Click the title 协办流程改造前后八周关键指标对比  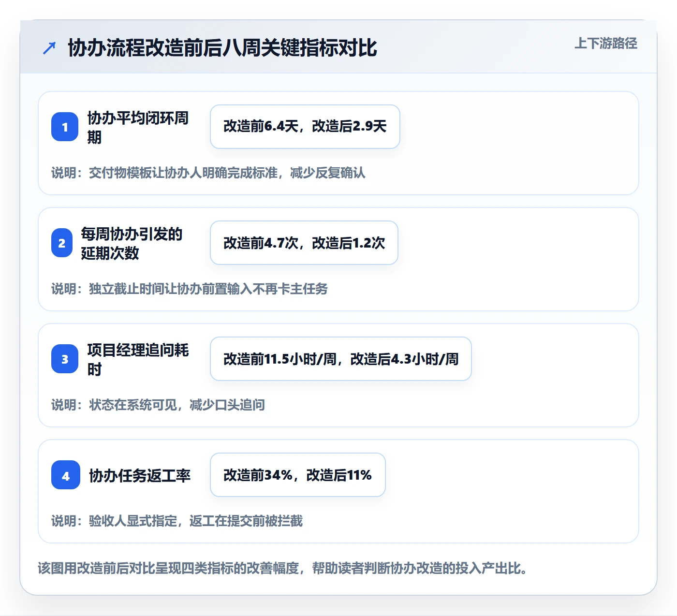pyautogui.click(x=222, y=48)
